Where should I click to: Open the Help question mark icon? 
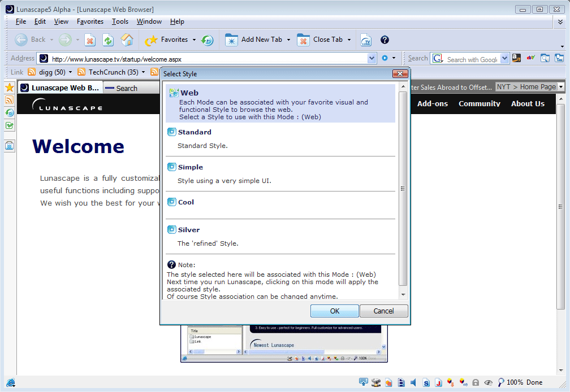coord(385,40)
